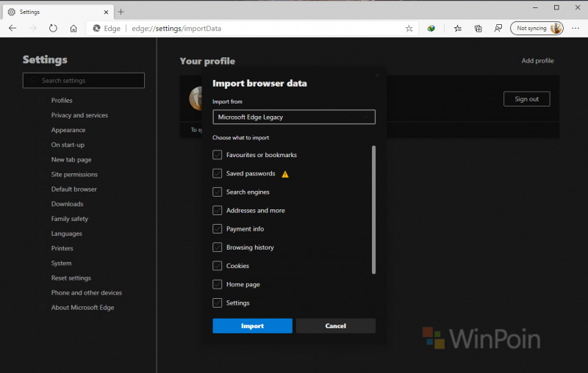The width and height of the screenshot is (588, 373).
Task: Open Printers settings
Action: pyautogui.click(x=62, y=248)
